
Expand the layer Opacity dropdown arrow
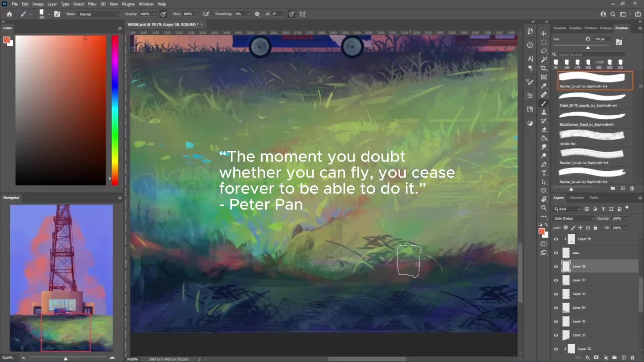[x=626, y=219]
